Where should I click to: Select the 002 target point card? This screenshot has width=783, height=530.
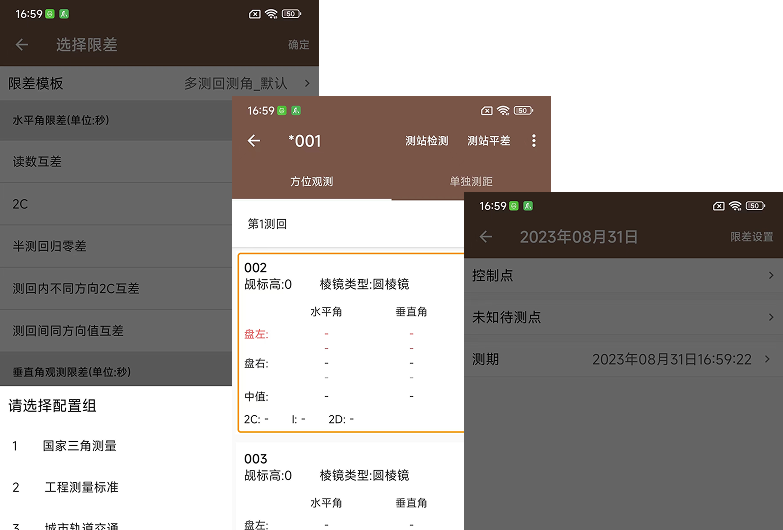coord(351,343)
